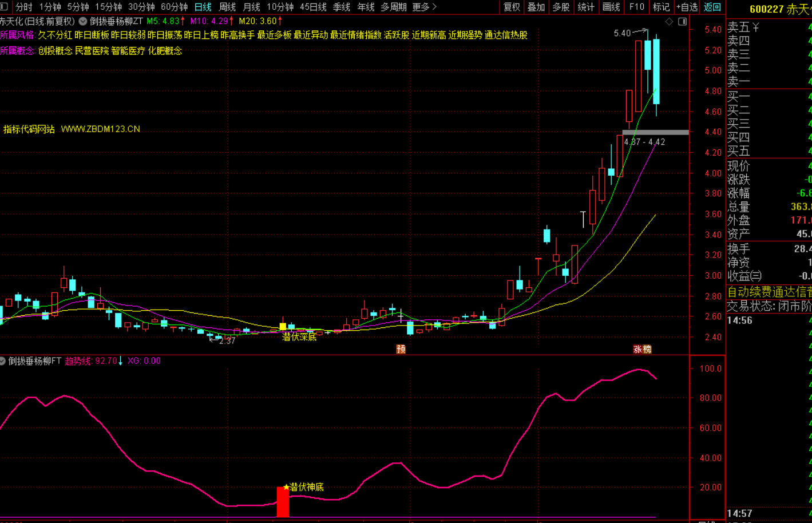The height and width of the screenshot is (523, 812).
Task: Click the 预 marker icon on the chart
Action: [401, 349]
